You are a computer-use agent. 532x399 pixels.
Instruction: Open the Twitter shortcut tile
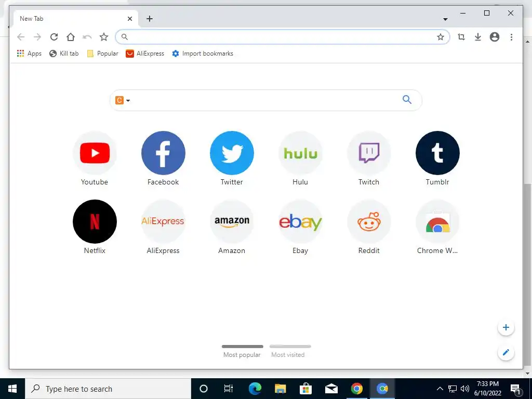coord(232,158)
